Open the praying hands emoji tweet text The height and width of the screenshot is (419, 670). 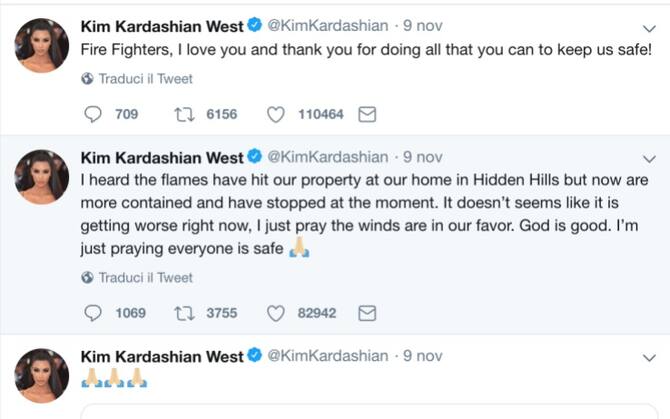pyautogui.click(x=115, y=378)
